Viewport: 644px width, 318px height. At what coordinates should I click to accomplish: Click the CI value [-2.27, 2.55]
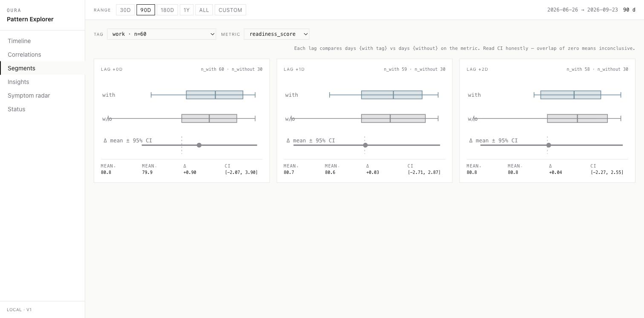coord(607,173)
